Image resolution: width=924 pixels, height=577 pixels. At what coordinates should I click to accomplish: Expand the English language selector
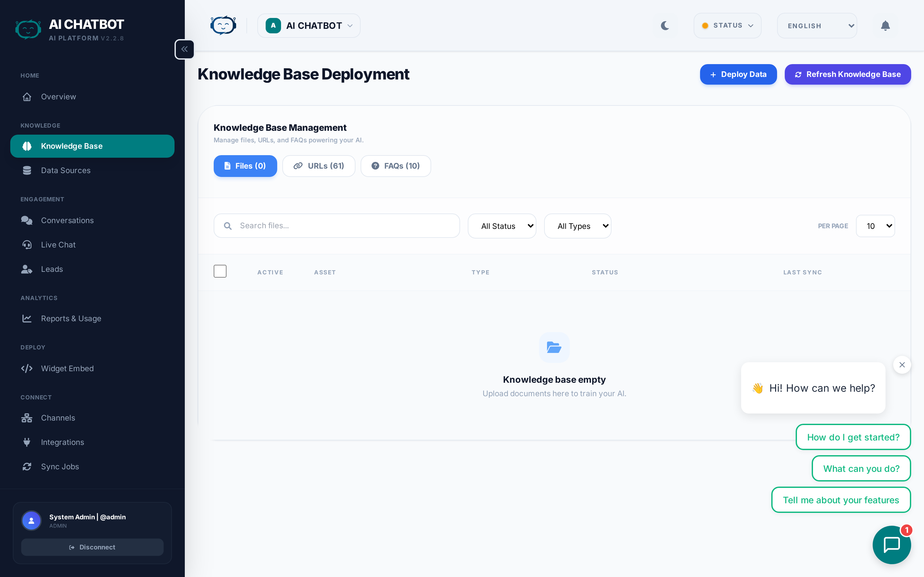coord(817,26)
